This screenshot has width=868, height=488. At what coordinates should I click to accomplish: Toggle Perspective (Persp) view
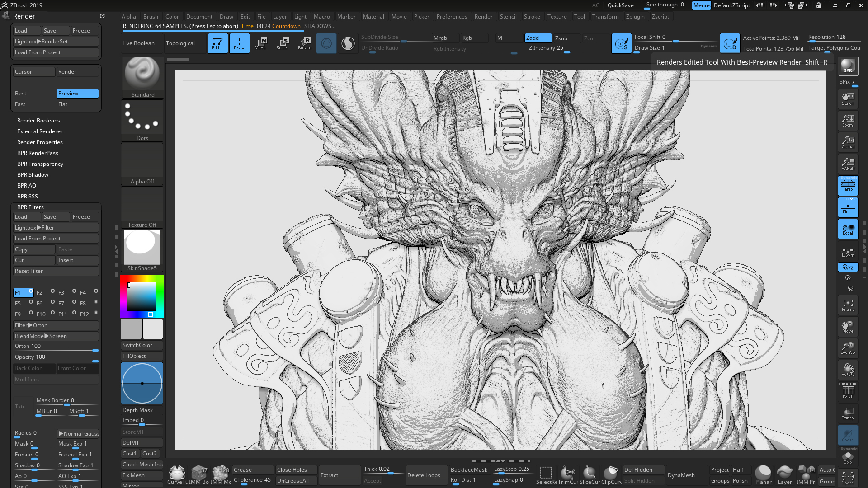[x=848, y=186]
